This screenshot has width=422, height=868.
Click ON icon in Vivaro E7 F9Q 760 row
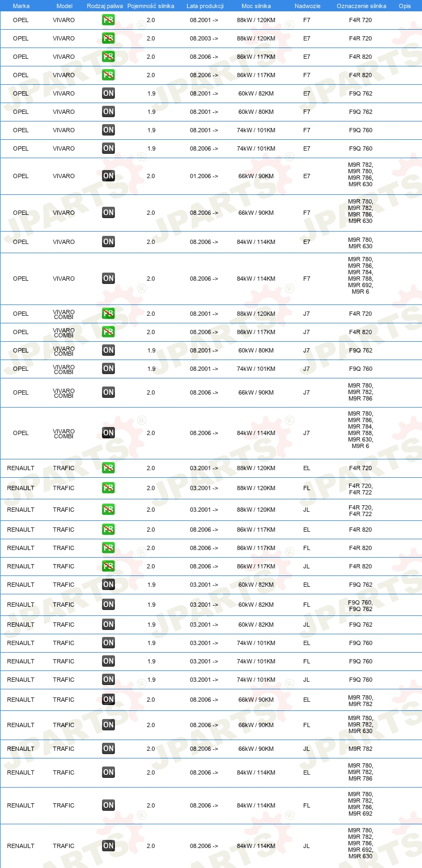coord(108,148)
